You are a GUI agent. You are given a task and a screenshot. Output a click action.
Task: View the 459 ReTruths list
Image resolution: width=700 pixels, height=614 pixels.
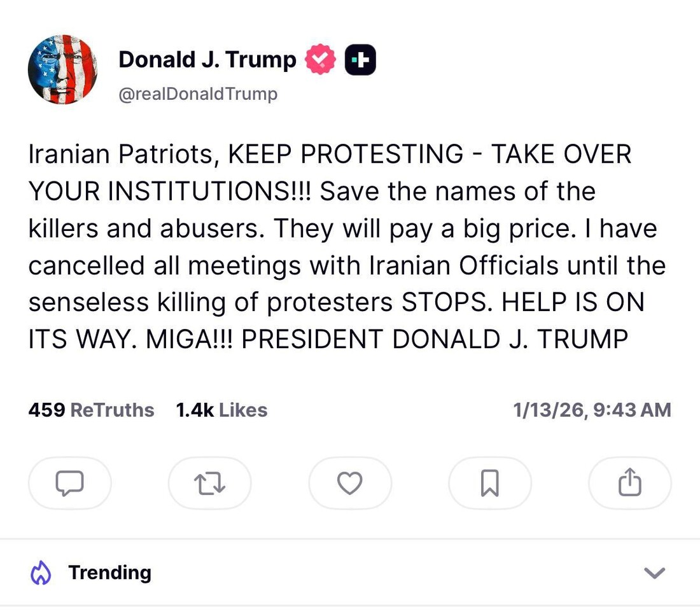point(91,410)
